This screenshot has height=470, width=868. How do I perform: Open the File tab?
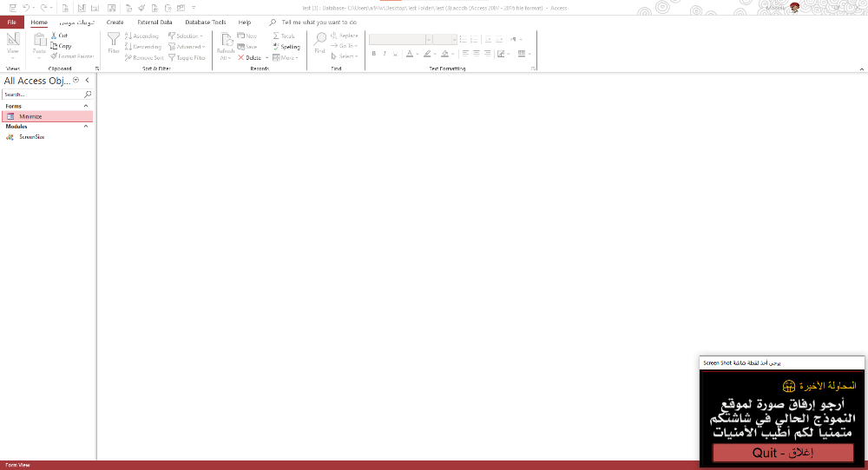pyautogui.click(x=11, y=23)
